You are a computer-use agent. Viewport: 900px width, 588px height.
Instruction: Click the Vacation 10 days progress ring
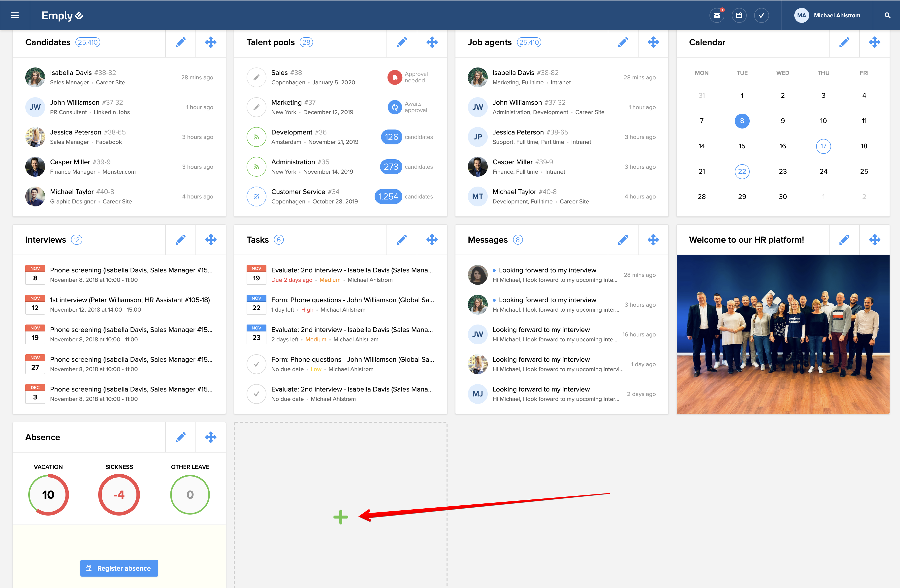pos(48,495)
